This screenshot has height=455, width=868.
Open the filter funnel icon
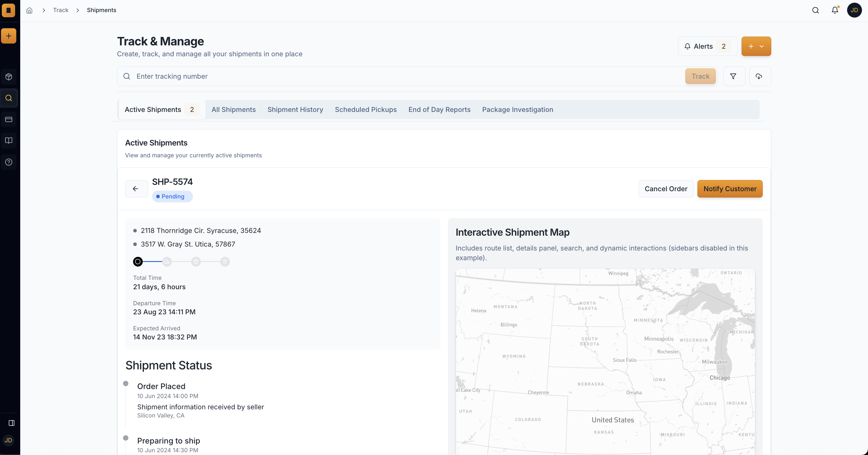tap(733, 77)
